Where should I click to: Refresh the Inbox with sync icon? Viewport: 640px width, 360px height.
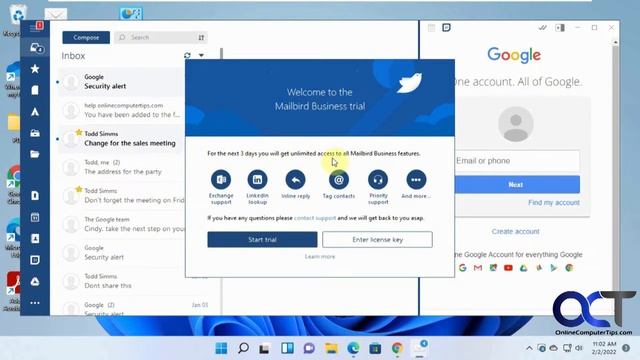187,56
